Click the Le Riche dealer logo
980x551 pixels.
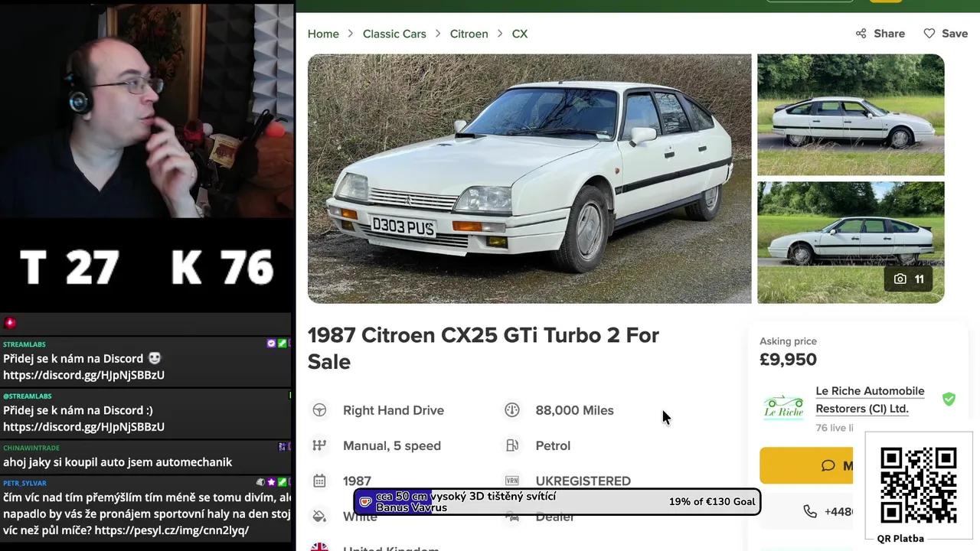pos(783,406)
